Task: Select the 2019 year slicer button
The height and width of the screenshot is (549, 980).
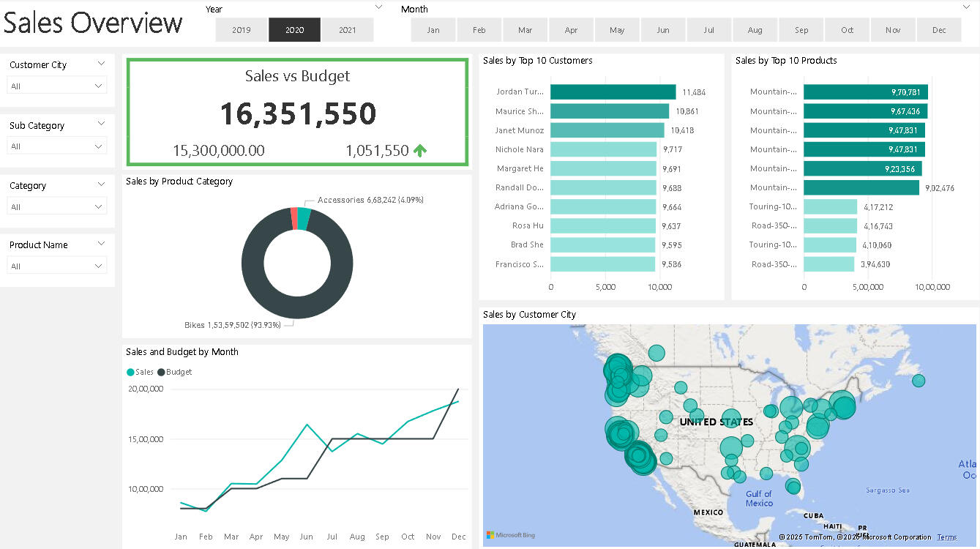Action: tap(242, 30)
